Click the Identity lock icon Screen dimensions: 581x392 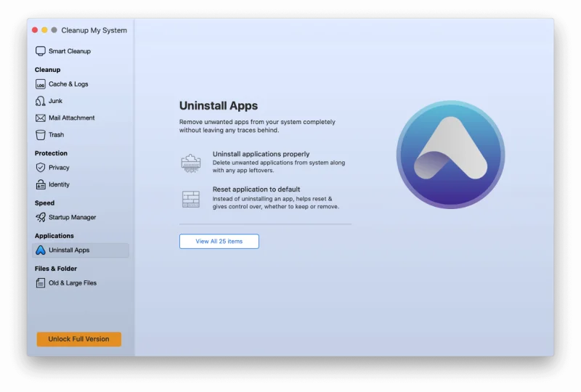point(41,184)
